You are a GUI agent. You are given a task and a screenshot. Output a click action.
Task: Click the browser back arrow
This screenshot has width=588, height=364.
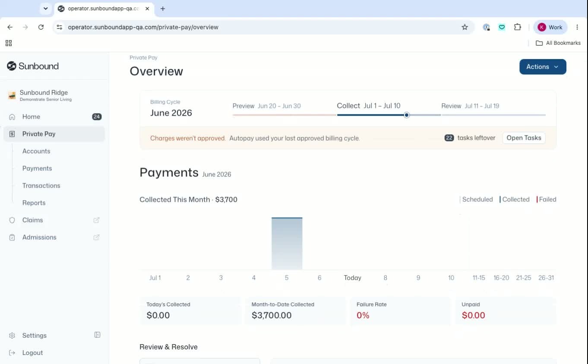tap(10, 27)
